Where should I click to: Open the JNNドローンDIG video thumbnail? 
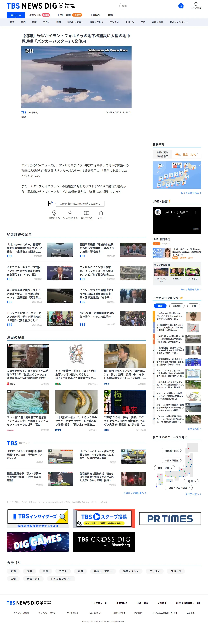point(161,272)
